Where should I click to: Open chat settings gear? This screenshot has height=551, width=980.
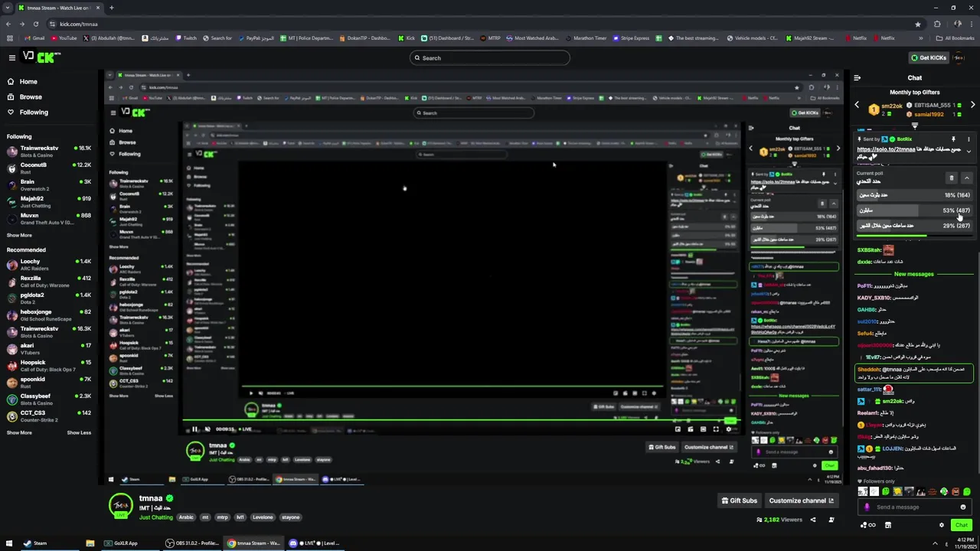942,525
